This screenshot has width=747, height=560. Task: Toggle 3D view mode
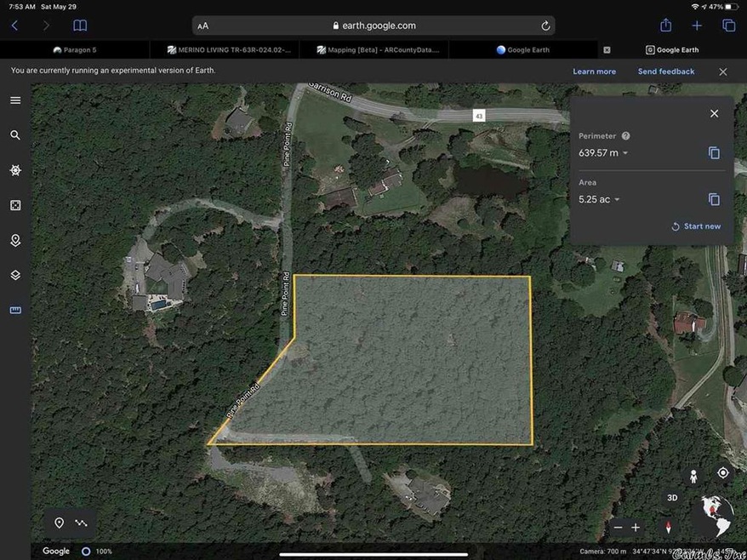(672, 497)
